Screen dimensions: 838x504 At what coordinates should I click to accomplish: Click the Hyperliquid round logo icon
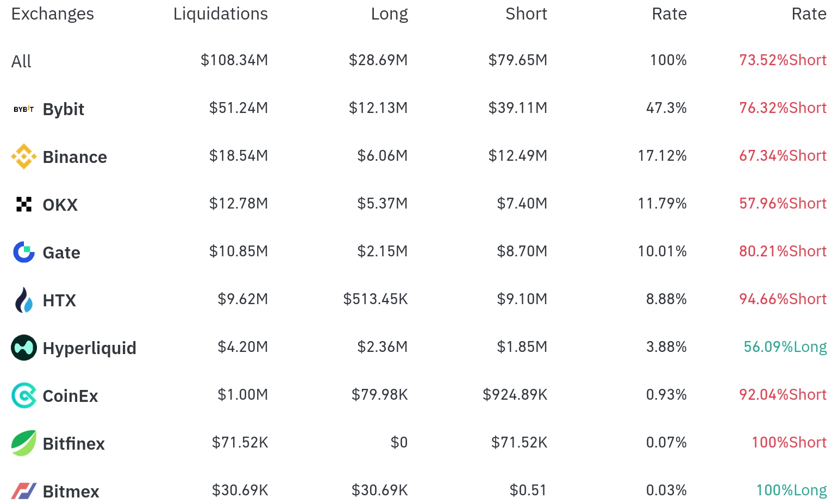click(23, 348)
